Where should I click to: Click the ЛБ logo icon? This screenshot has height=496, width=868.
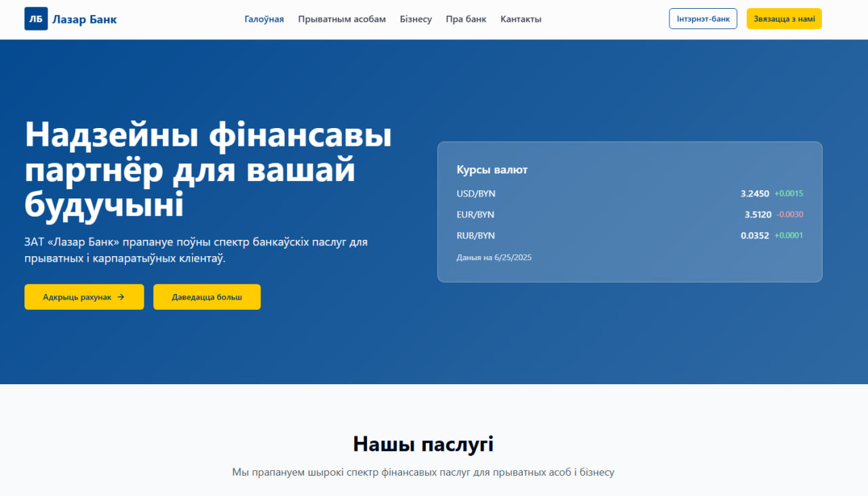[x=36, y=19]
